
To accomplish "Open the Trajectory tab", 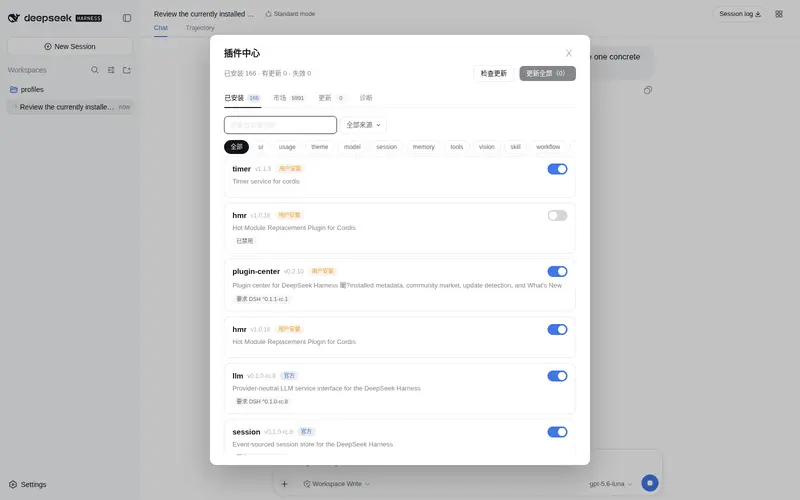I will point(200,28).
